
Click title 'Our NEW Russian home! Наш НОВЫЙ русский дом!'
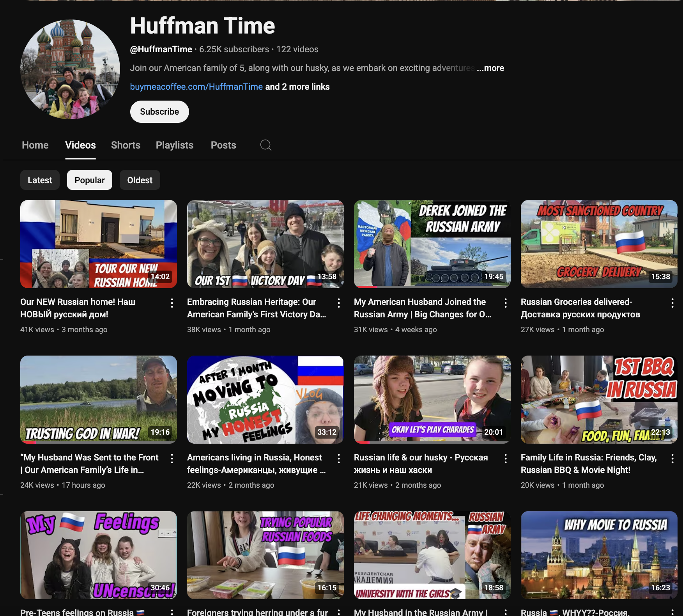click(78, 308)
